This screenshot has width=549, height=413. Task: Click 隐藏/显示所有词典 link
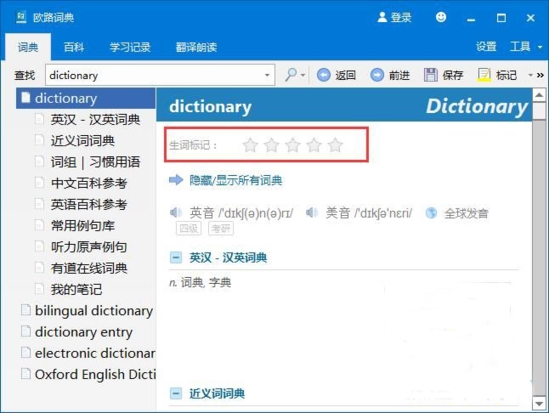click(x=236, y=180)
